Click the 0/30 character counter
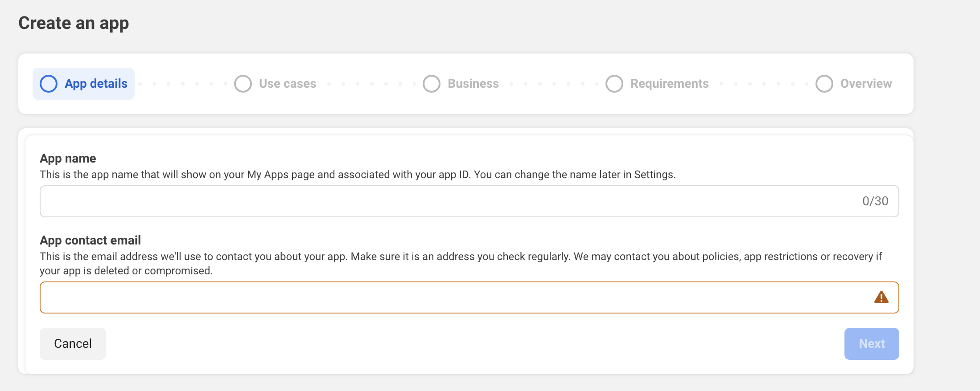980x391 pixels. point(875,201)
